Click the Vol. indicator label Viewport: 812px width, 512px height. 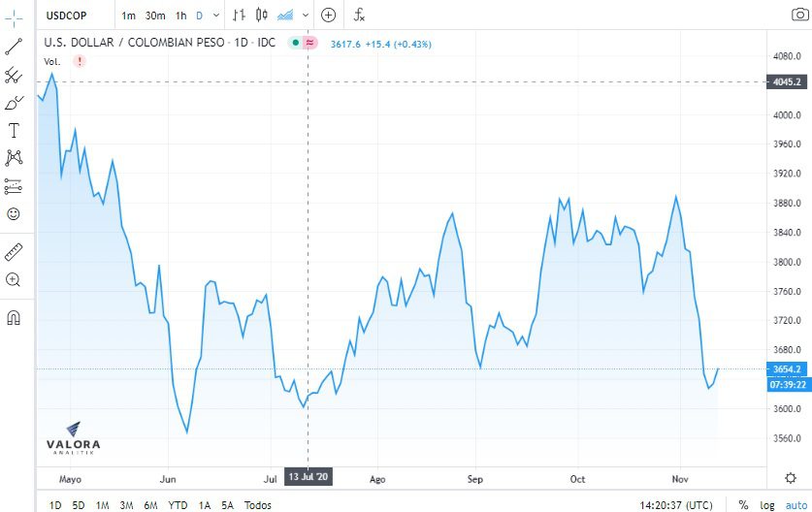point(51,62)
